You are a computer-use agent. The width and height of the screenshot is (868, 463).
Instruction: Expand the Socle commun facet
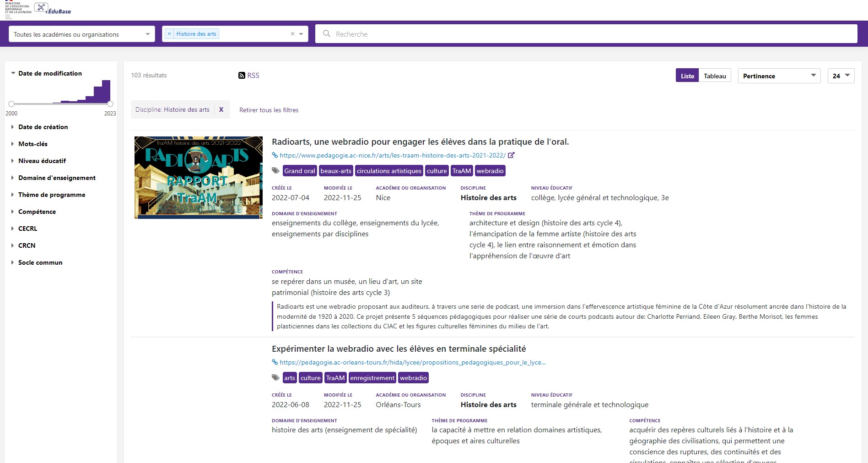click(x=37, y=262)
